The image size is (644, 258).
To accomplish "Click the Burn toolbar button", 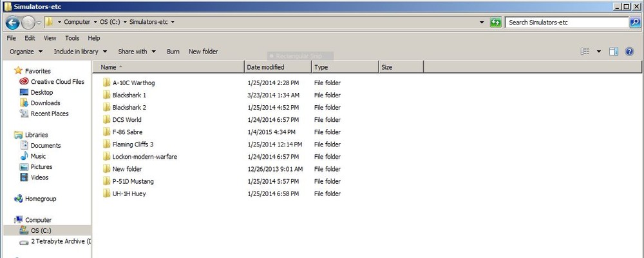I will tap(173, 52).
